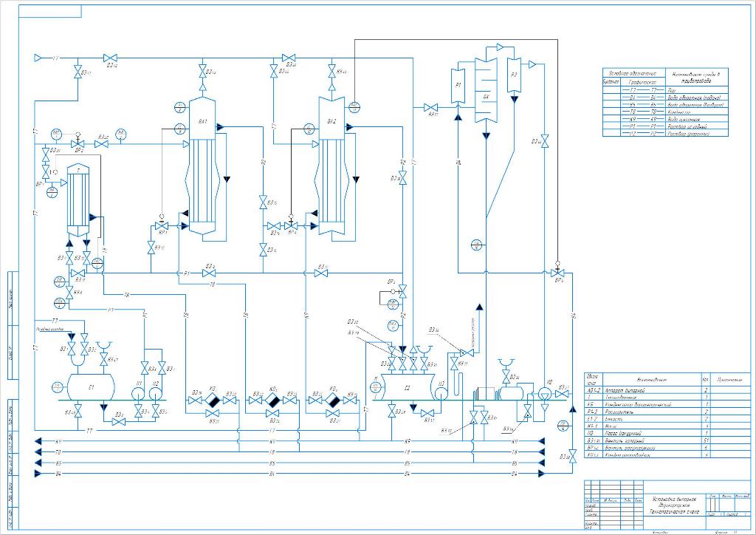The width and height of the screenshot is (756, 535).
Task: Click the equipment specification table
Action: 667,415
